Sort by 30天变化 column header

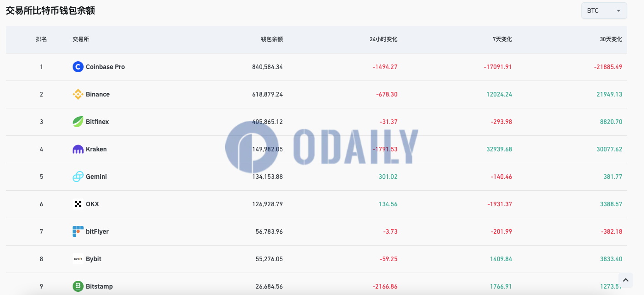611,39
